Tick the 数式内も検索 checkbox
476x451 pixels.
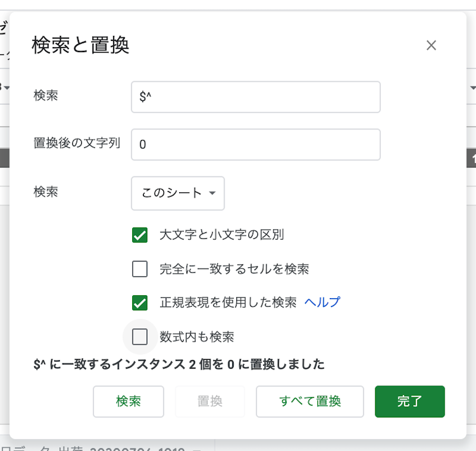[139, 337]
